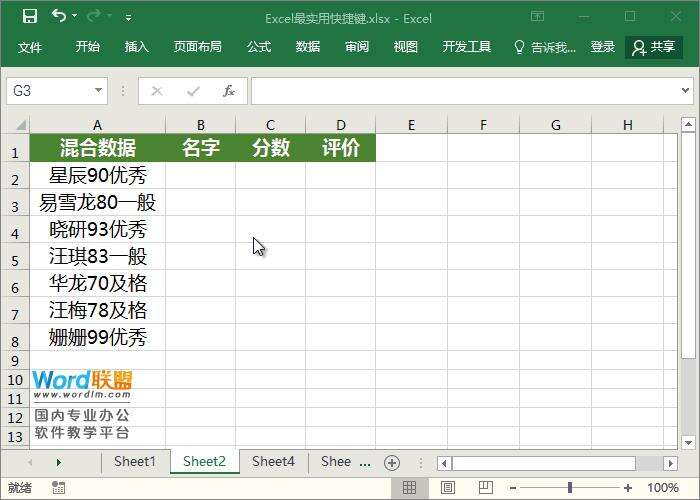Click the Save icon in quick access toolbar
This screenshot has height=500, width=700.
click(x=29, y=17)
